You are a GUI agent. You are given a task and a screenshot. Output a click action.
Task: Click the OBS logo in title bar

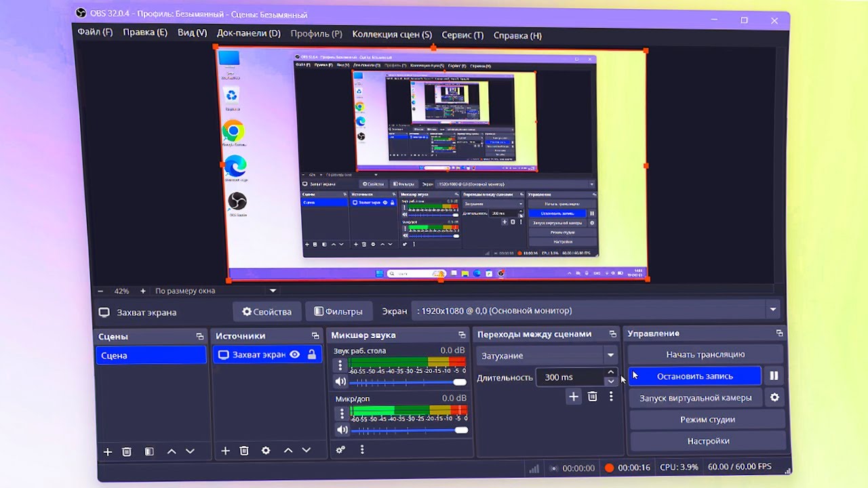[81, 13]
